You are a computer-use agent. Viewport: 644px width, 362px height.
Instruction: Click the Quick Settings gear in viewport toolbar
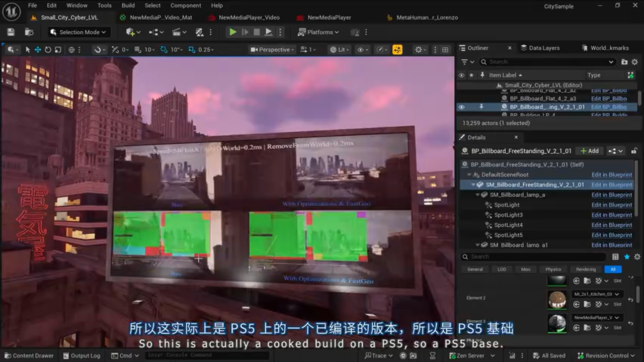pos(419,49)
